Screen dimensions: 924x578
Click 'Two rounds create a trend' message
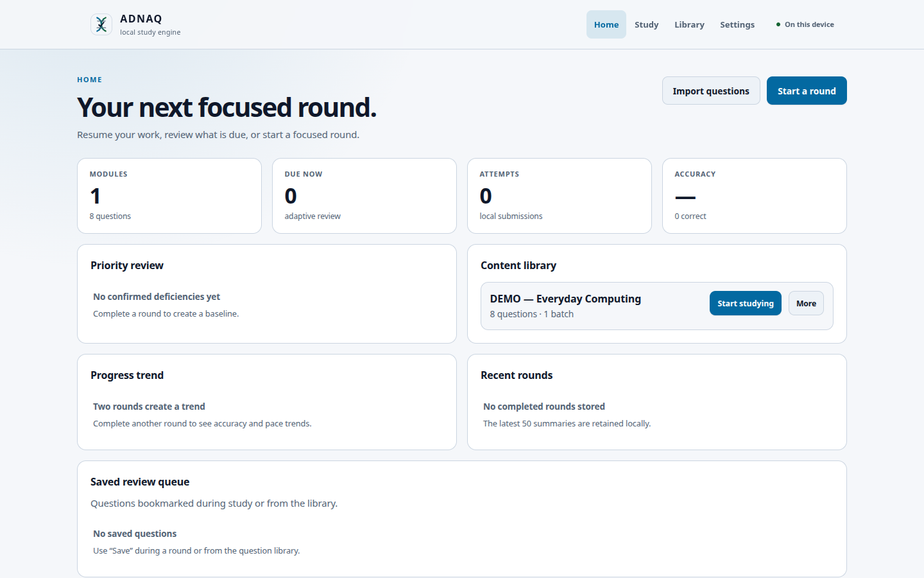[149, 407]
